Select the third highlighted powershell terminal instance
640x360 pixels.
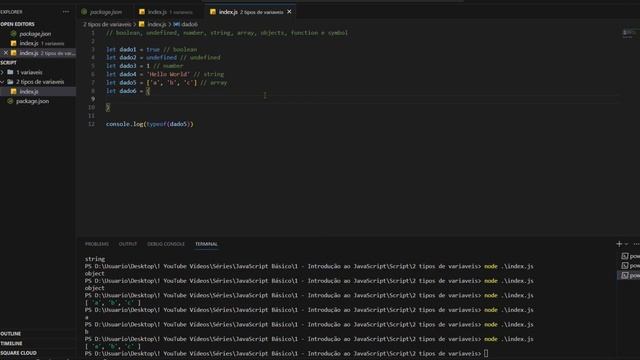(x=630, y=276)
